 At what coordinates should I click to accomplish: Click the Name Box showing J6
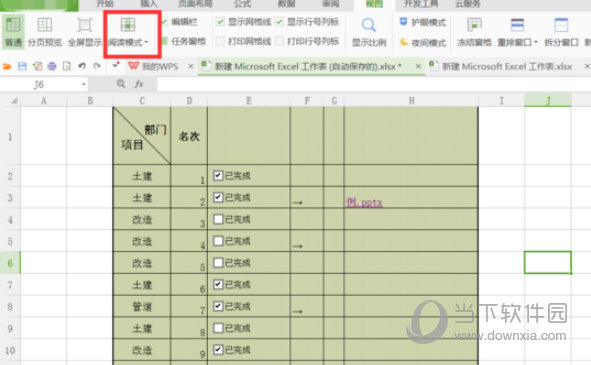tap(39, 84)
